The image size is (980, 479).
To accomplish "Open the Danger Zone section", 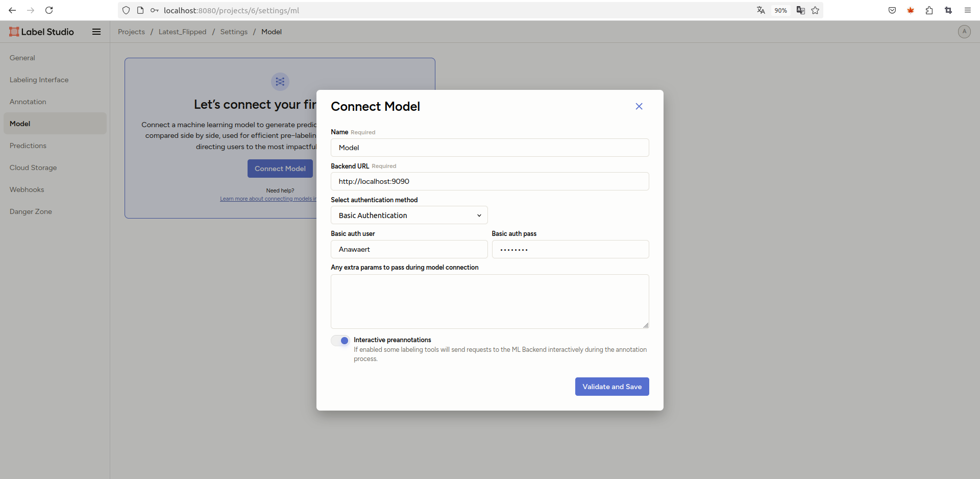I will (31, 211).
